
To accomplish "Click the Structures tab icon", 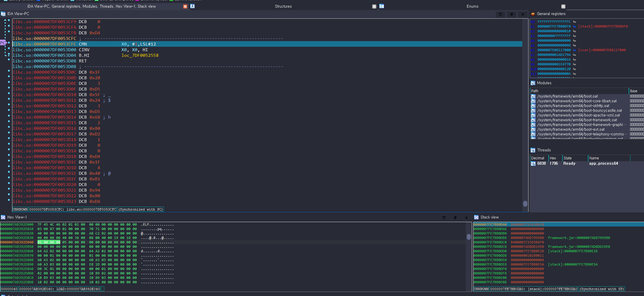I will point(192,6).
